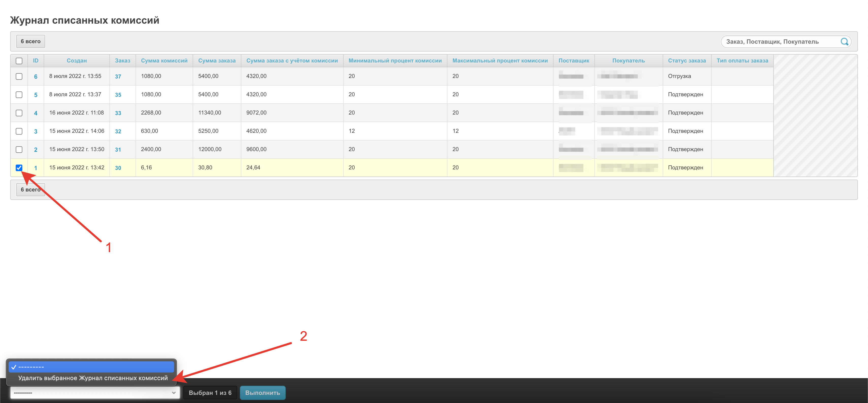Click the search magnifier icon

coord(844,41)
